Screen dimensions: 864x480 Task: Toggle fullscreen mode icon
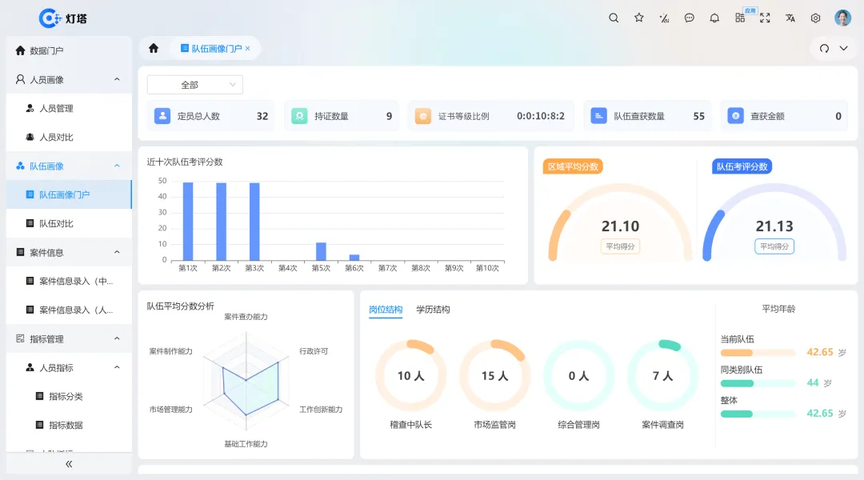765,18
